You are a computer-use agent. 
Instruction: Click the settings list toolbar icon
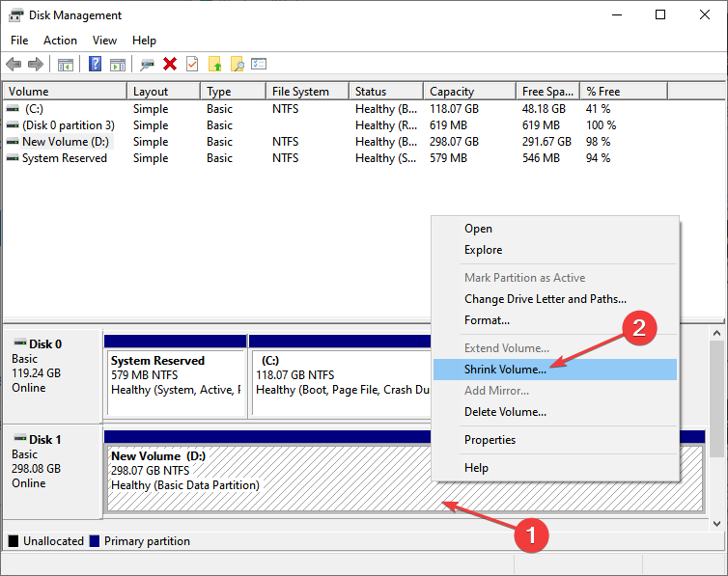pos(259,64)
